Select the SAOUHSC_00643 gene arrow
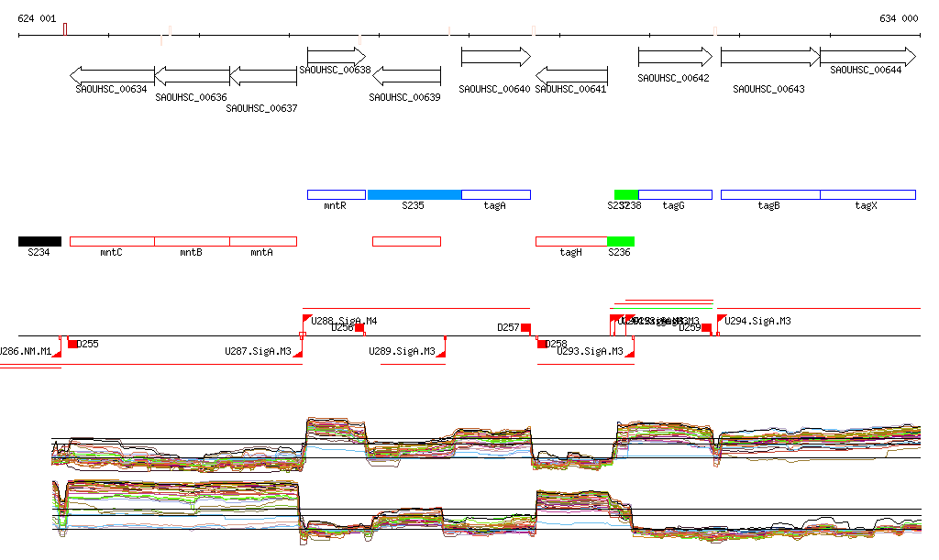 click(x=770, y=57)
